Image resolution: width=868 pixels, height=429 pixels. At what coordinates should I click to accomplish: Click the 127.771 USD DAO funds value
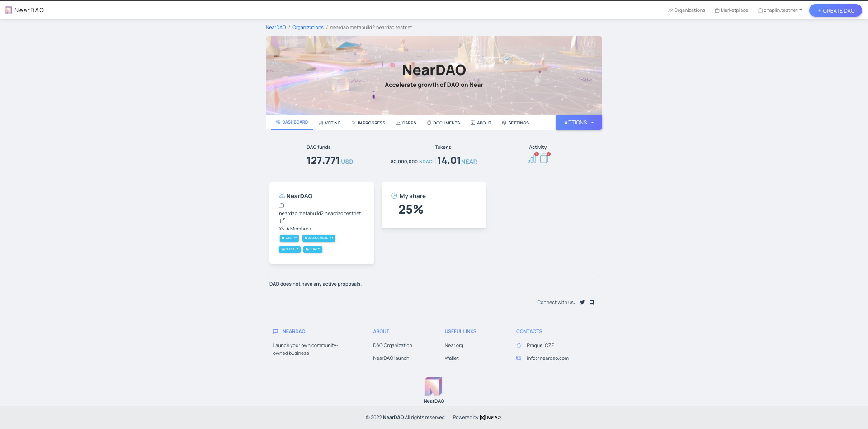pos(330,161)
